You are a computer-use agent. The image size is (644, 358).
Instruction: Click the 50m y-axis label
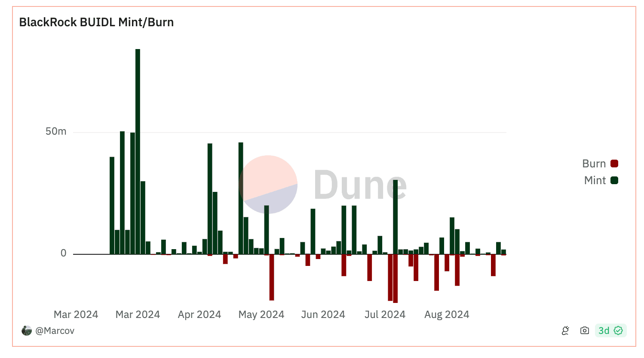(56, 131)
